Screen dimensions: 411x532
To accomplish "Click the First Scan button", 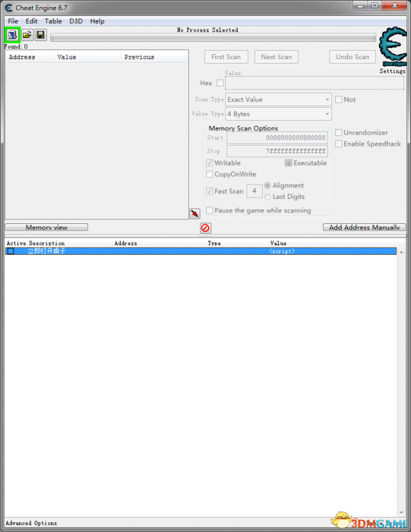I will tap(226, 57).
